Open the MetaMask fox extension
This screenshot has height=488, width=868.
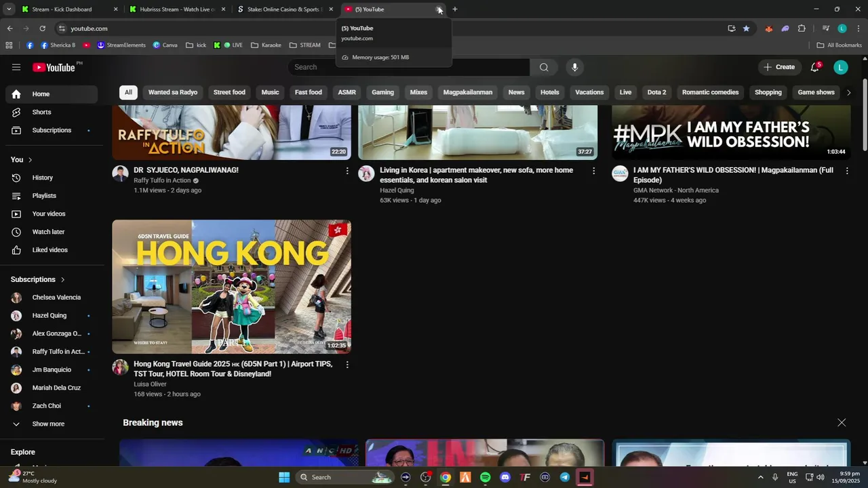[x=768, y=28]
